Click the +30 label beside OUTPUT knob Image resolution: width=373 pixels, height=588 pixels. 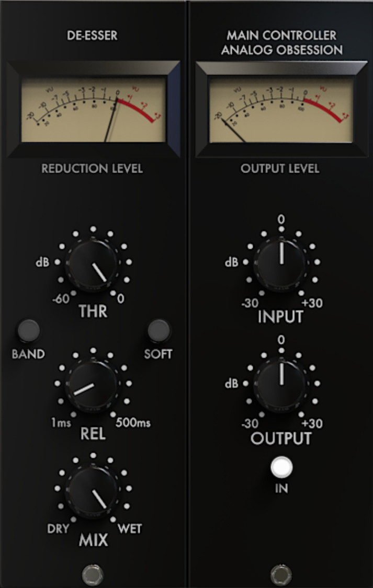[312, 424]
